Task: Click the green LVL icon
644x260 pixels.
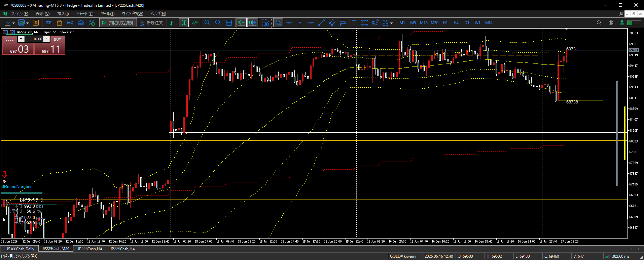Action: (x=622, y=23)
